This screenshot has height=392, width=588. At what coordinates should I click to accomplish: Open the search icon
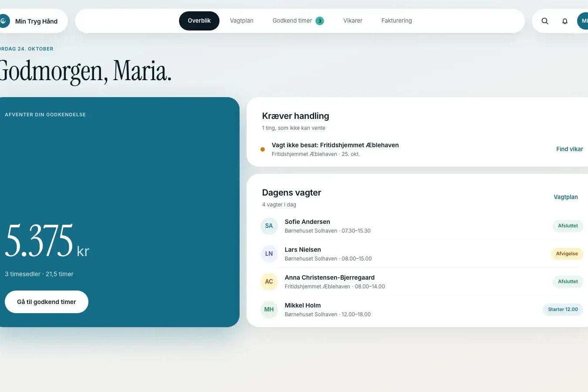(545, 21)
